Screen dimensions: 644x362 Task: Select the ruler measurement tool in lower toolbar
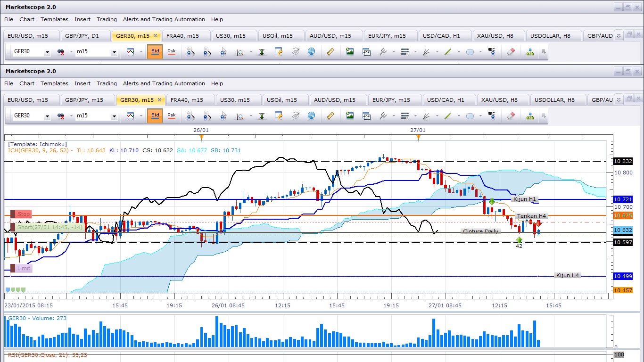coord(330,115)
